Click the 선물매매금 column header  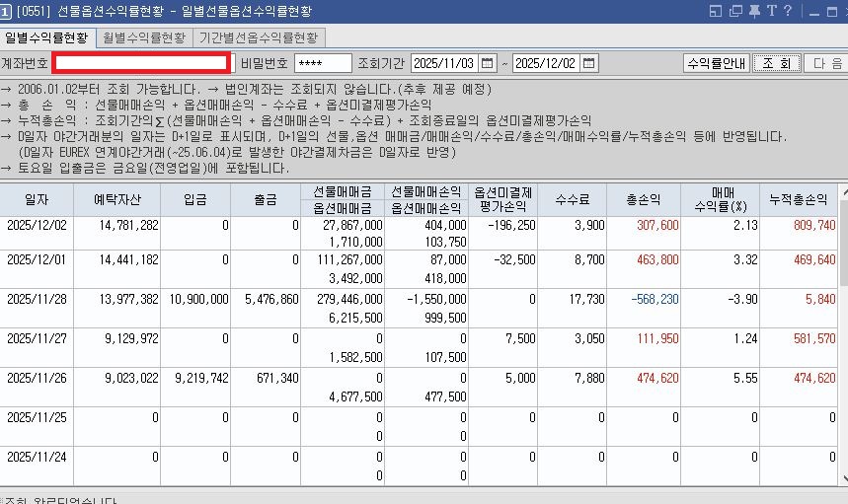tap(343, 191)
